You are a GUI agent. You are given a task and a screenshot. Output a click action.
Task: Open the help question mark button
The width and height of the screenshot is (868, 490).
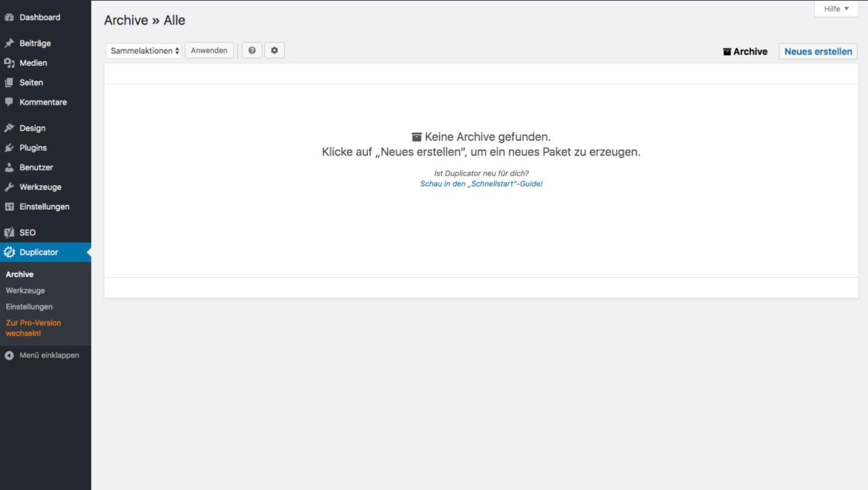click(252, 51)
